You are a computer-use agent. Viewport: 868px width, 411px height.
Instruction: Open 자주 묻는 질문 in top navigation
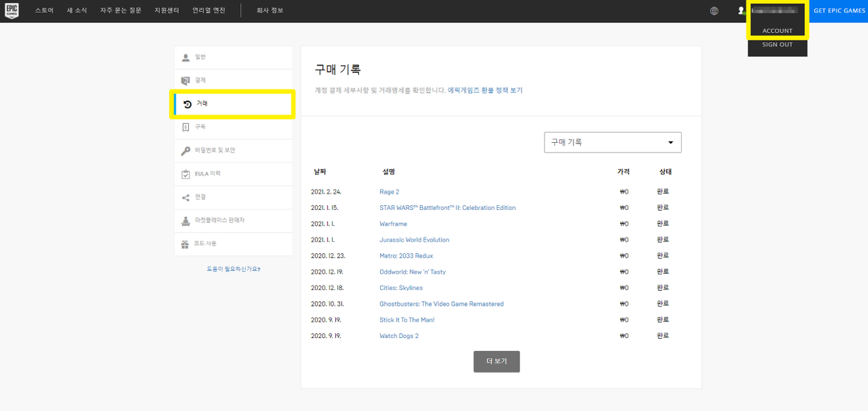tap(121, 11)
